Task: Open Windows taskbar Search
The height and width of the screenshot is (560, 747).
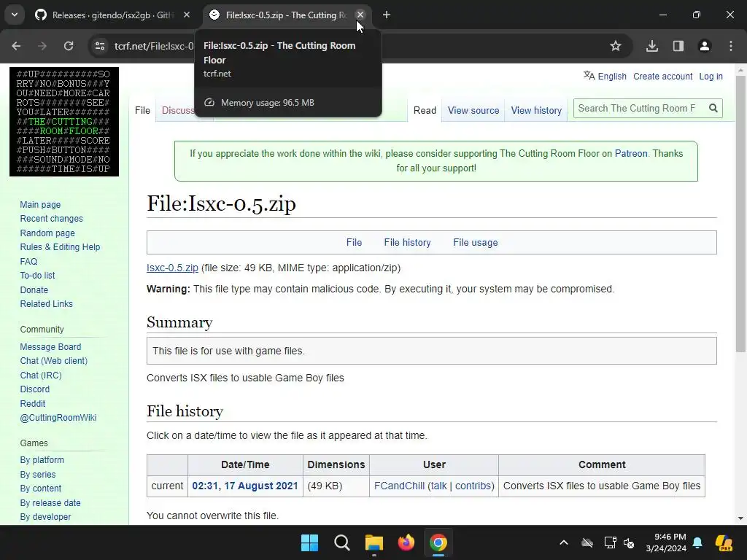Action: 342,542
